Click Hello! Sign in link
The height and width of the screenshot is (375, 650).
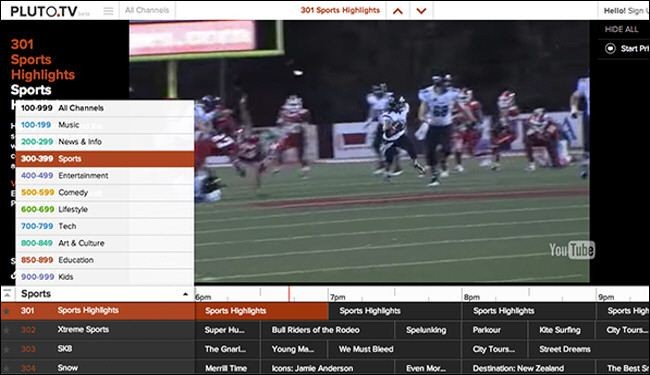pyautogui.click(x=626, y=11)
